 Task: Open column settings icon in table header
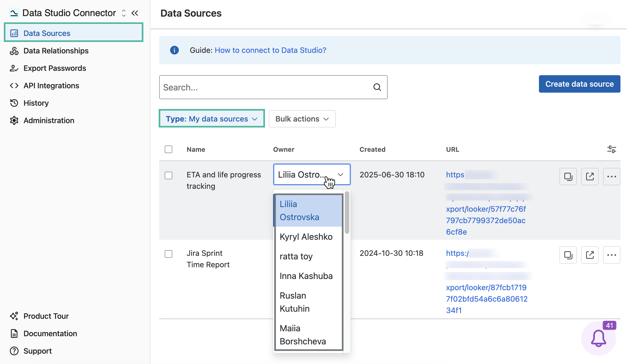pos(611,149)
